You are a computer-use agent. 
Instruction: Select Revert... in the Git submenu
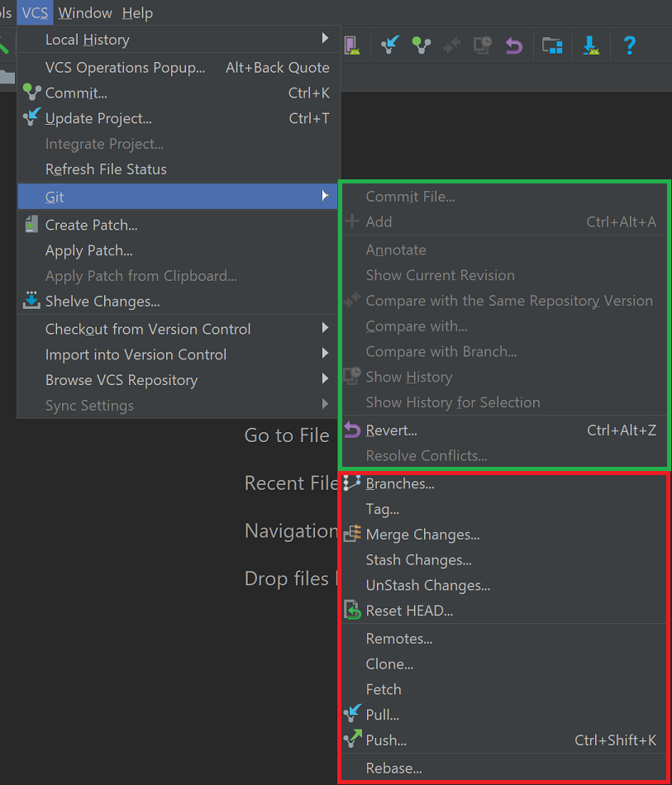coord(505,430)
